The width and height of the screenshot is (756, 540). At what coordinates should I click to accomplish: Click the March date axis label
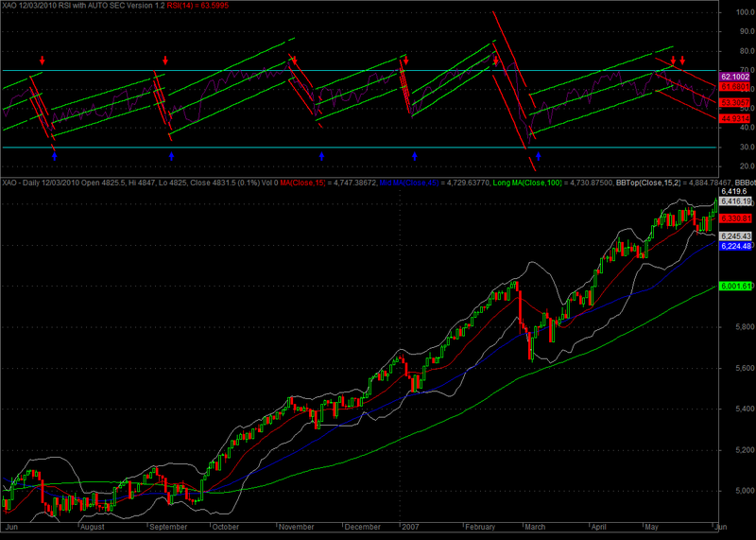point(535,527)
